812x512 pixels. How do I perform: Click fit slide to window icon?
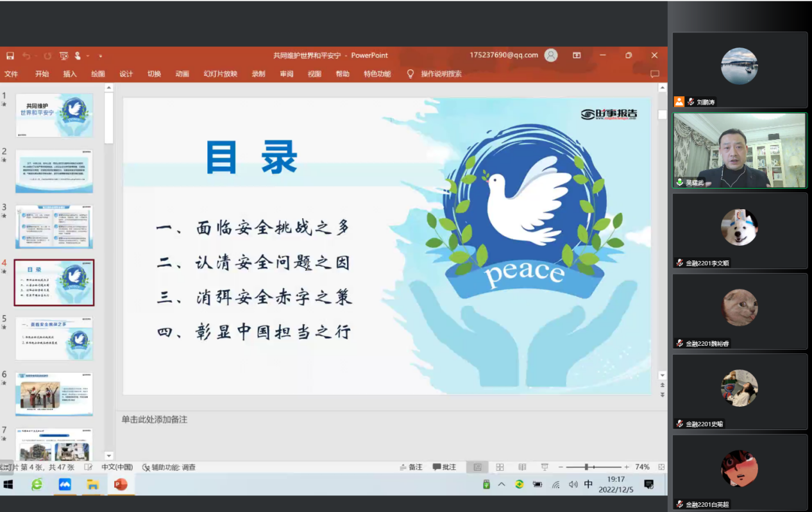(x=661, y=467)
